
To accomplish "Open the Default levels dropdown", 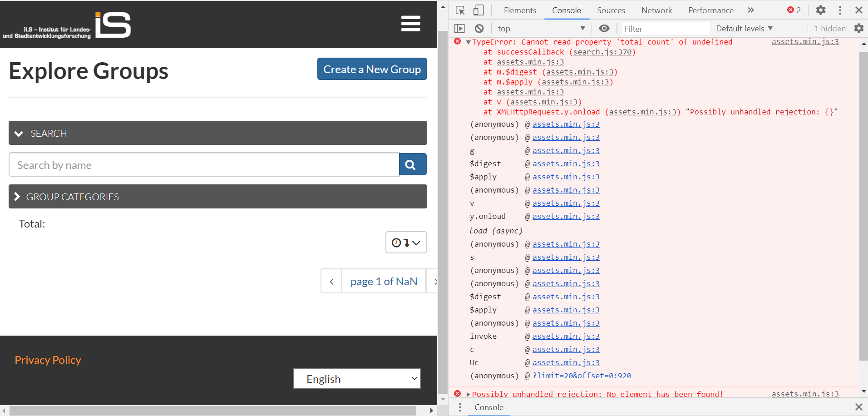I will coord(745,29).
